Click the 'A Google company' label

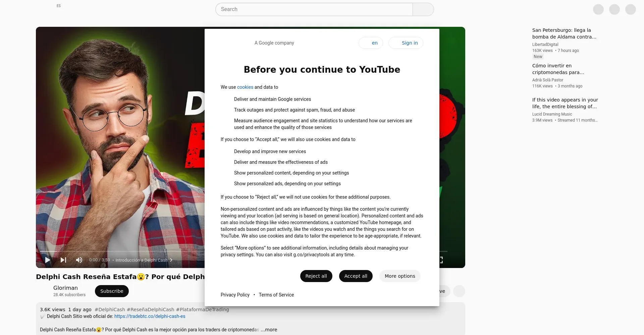point(274,43)
